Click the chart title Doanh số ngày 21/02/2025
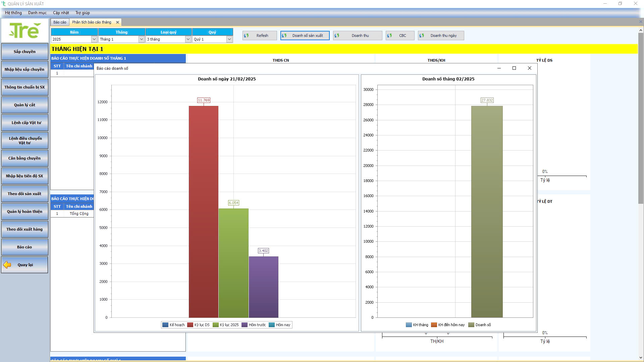 coord(227,79)
